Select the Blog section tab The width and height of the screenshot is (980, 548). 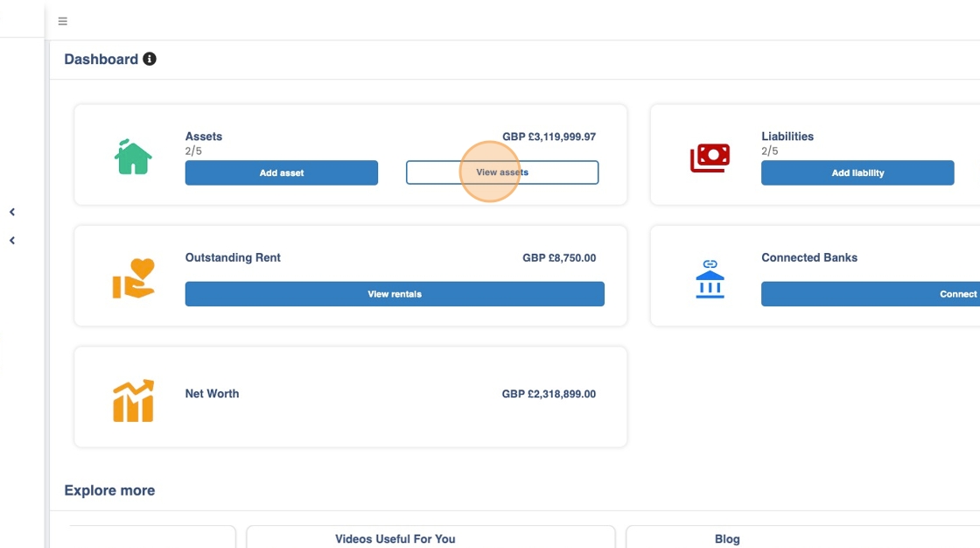click(x=727, y=538)
